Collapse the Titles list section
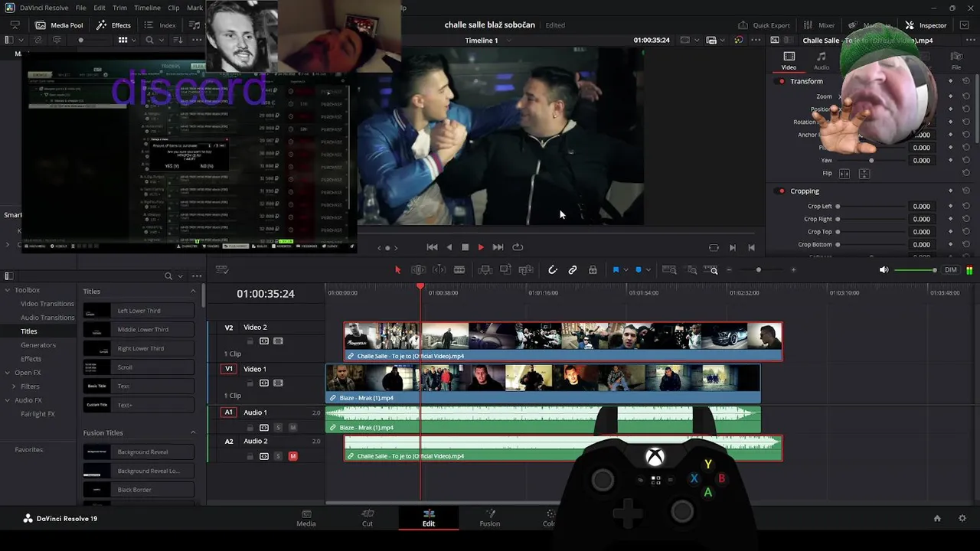This screenshot has height=551, width=980. (x=193, y=292)
